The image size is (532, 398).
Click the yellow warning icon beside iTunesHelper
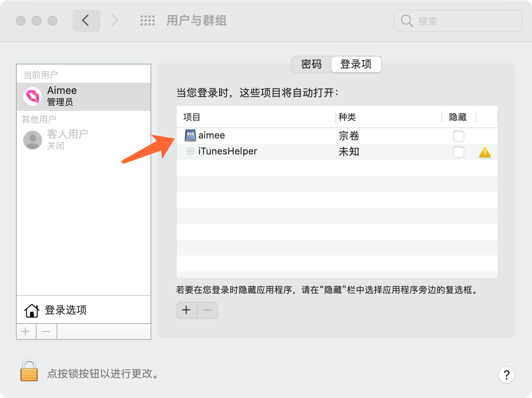(485, 152)
